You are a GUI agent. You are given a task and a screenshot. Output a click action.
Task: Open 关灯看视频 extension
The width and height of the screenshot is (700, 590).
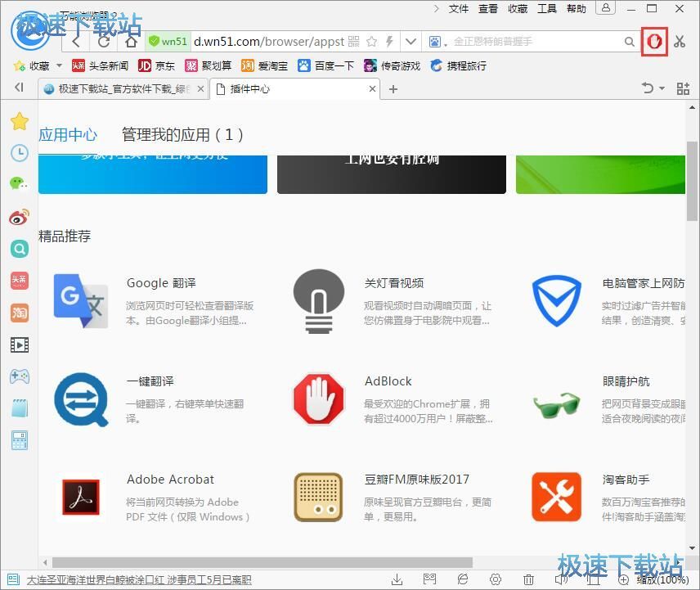coord(394,283)
